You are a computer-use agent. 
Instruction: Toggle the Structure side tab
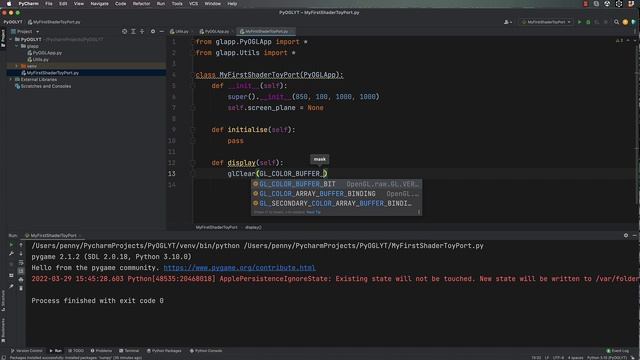coord(3,301)
